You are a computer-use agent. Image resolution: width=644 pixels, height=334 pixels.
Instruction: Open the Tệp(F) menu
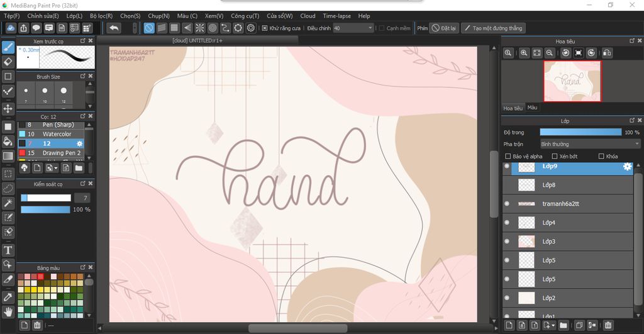11,16
